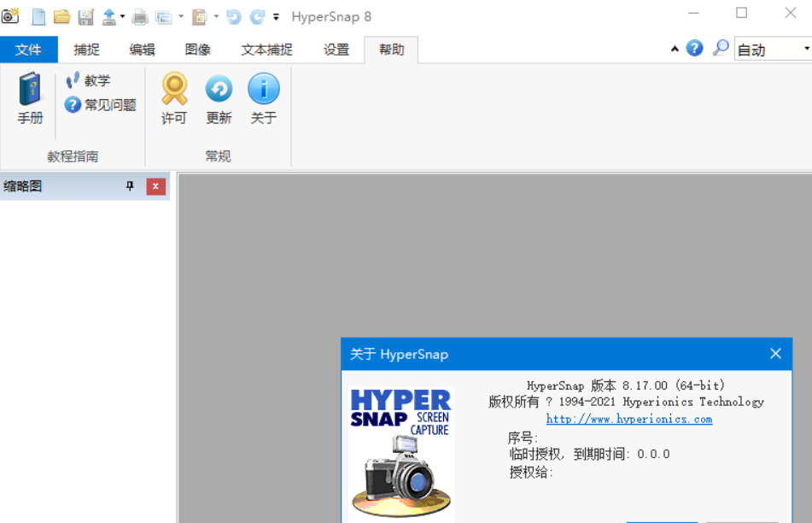The height and width of the screenshot is (523, 812).
Task: Click the clipboard paste icon
Action: click(200, 17)
